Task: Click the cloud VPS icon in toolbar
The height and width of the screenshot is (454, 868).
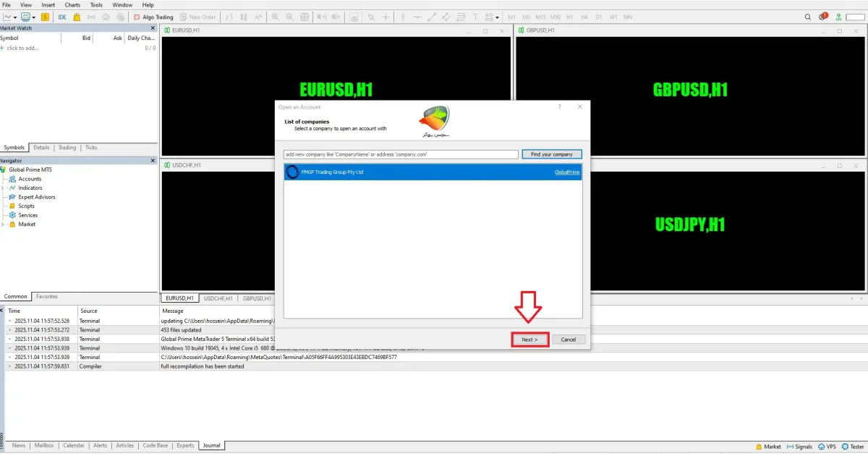Action: [106, 17]
